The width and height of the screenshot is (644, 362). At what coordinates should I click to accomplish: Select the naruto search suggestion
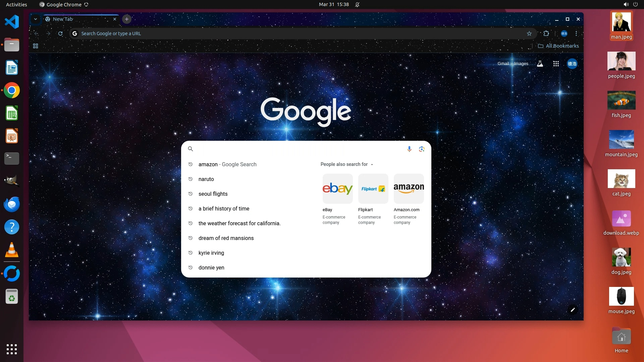point(206,179)
